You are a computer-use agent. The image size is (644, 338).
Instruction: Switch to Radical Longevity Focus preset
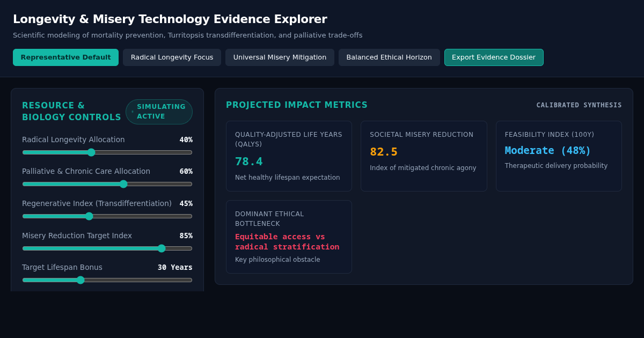coord(172,57)
